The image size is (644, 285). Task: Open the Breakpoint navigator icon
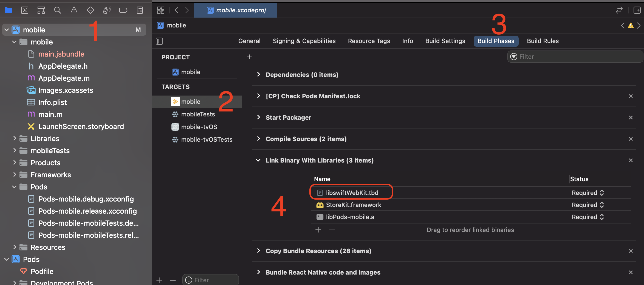click(123, 10)
